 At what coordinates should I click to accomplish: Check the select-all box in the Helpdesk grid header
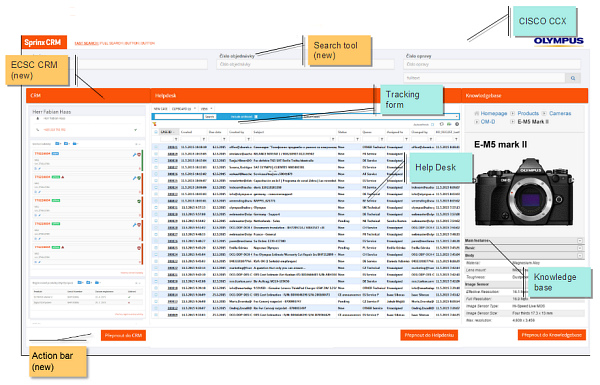(156, 132)
